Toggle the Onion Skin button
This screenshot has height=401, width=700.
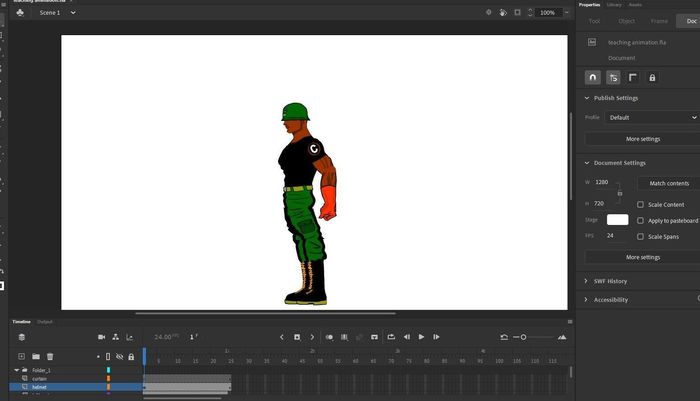coord(329,337)
